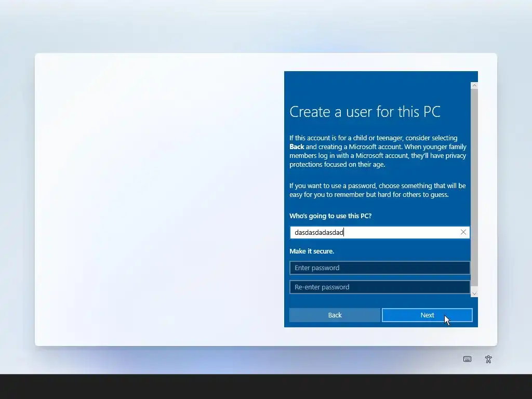Select the Enter password field
The width and height of the screenshot is (532, 399).
[380, 268]
